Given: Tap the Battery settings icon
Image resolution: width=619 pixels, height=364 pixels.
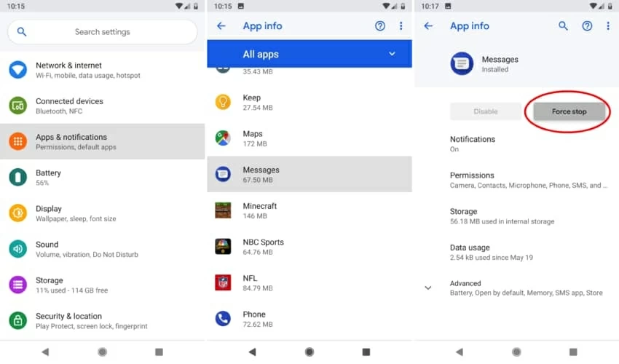Looking at the screenshot, I should point(17,177).
